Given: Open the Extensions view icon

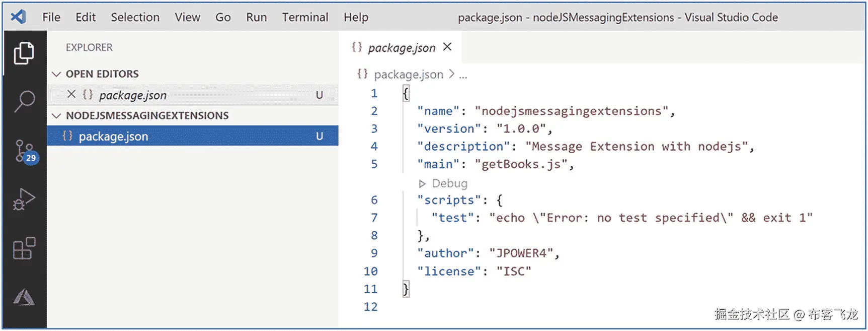Looking at the screenshot, I should pyautogui.click(x=24, y=248).
